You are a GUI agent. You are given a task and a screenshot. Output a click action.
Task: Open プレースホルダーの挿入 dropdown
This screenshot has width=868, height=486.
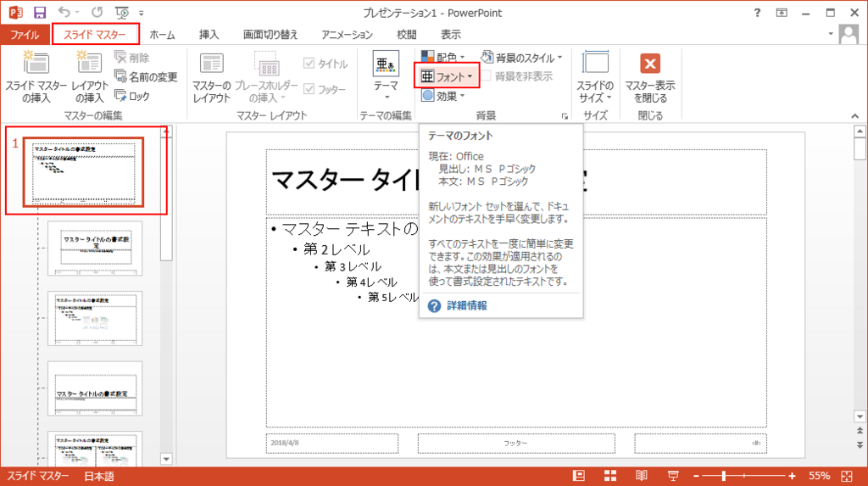point(266,77)
